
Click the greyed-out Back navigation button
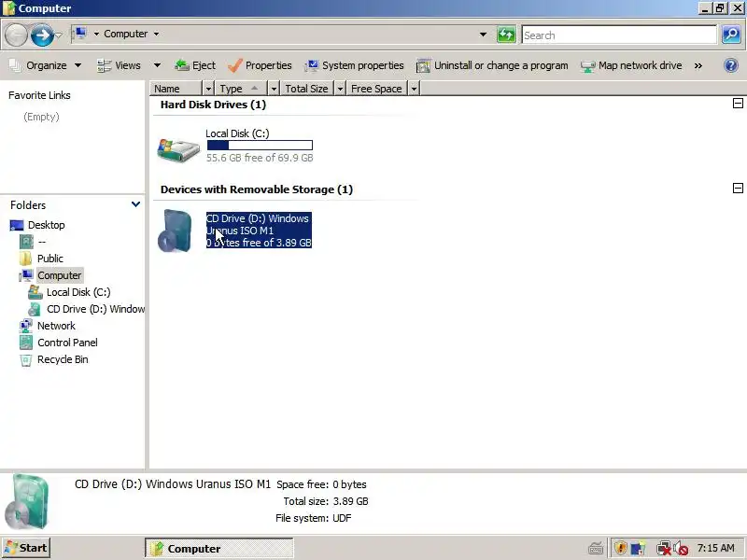point(16,35)
